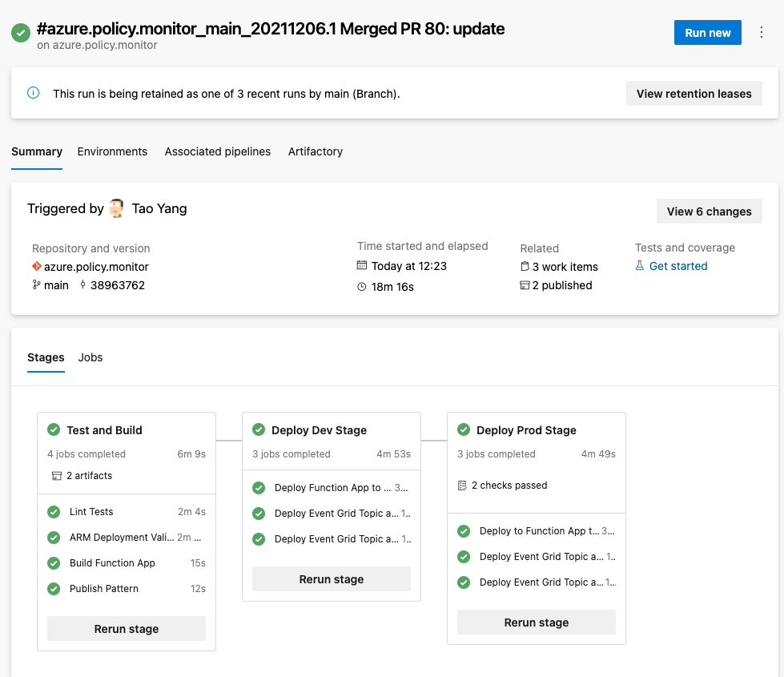
Task: Click the checklist icon beside 2 checks passed
Action: 462,486
